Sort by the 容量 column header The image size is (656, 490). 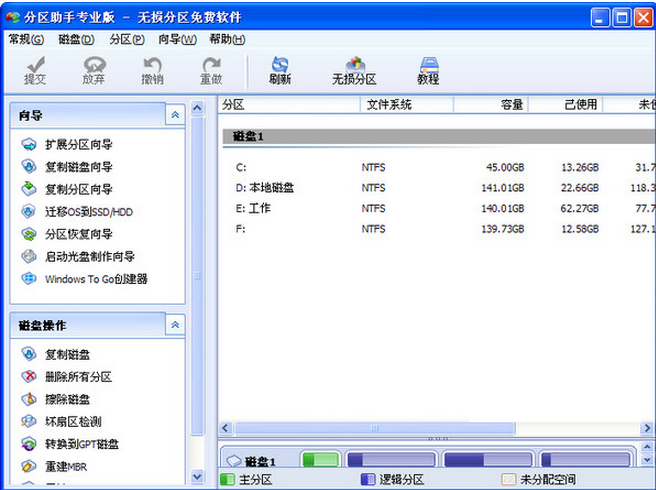tap(491, 105)
